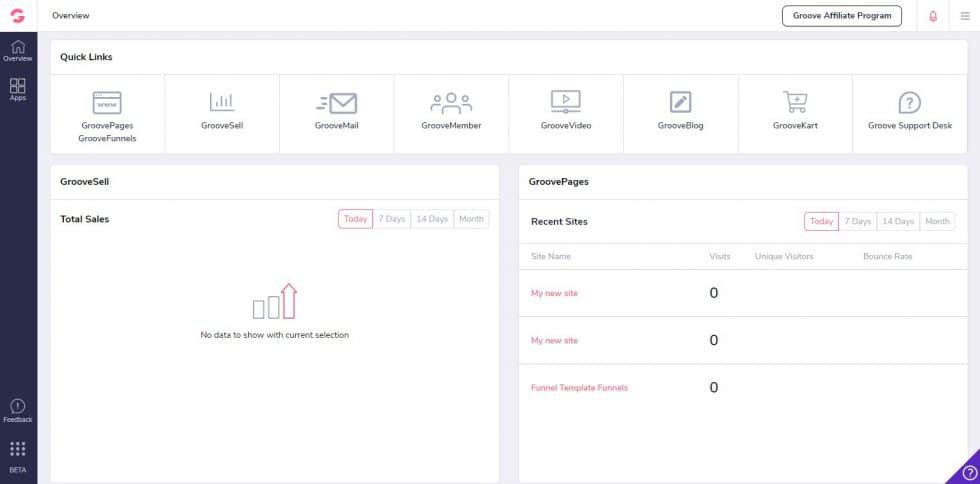Click the No data chart placeholder icon
The width and height of the screenshot is (980, 484).
[x=274, y=301]
